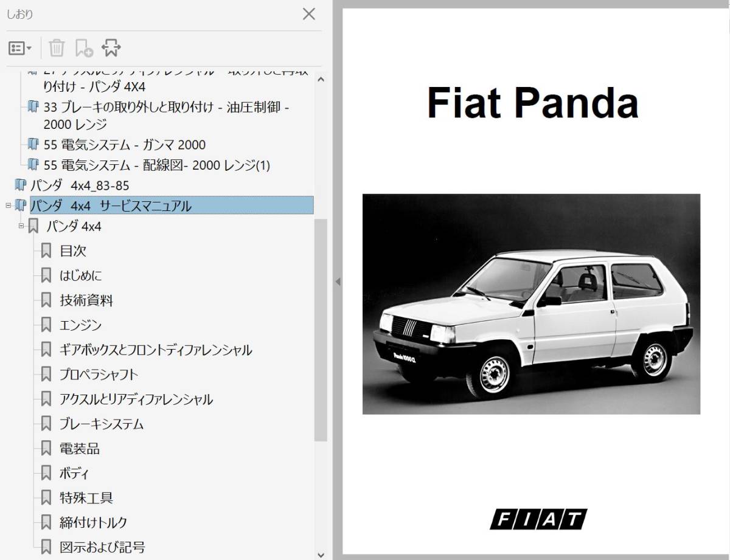Close the しおり bookmarks panel
Viewport: 730px width, 560px height.
pos(309,14)
